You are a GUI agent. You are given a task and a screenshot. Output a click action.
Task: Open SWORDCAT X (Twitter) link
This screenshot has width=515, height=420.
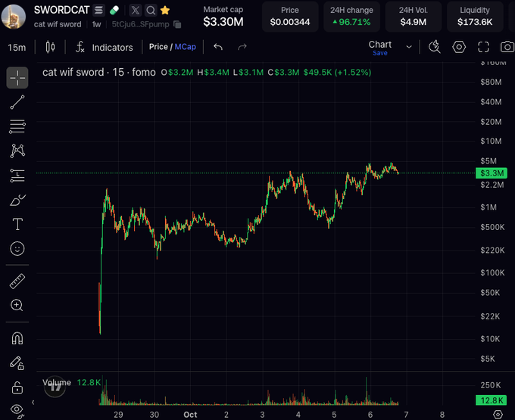(x=135, y=10)
